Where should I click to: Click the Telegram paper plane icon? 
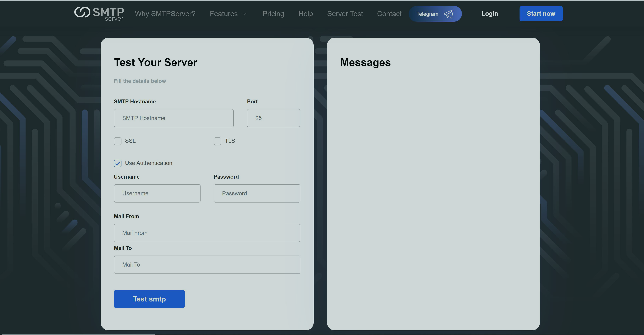448,14
